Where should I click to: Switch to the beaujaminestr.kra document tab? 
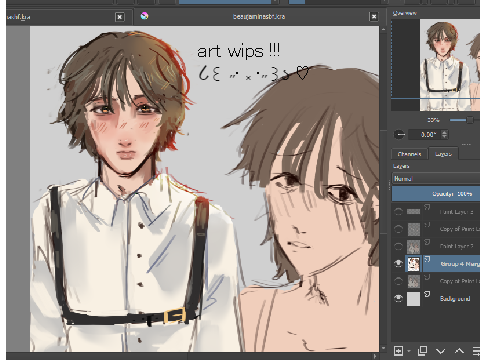(259, 16)
